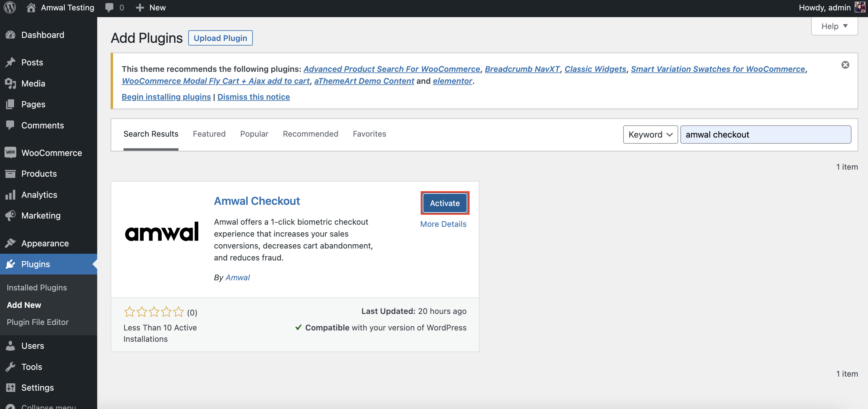Click the plugin search input field
This screenshot has height=409, width=868.
pos(765,134)
